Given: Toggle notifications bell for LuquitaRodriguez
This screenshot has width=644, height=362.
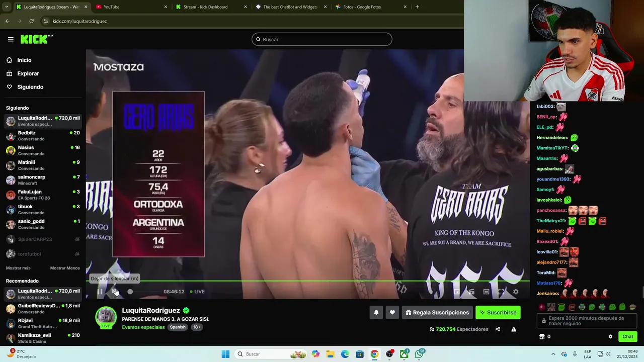Looking at the screenshot, I should pyautogui.click(x=376, y=313).
